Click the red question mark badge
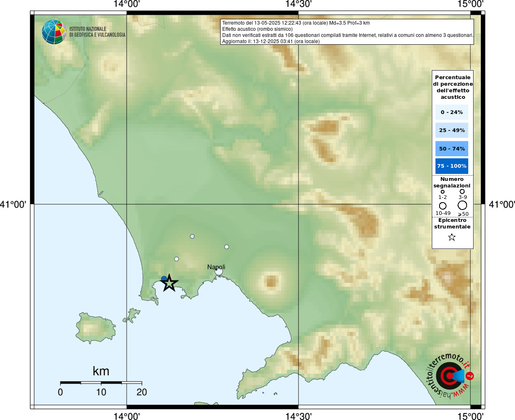The image size is (515, 420). (470, 376)
